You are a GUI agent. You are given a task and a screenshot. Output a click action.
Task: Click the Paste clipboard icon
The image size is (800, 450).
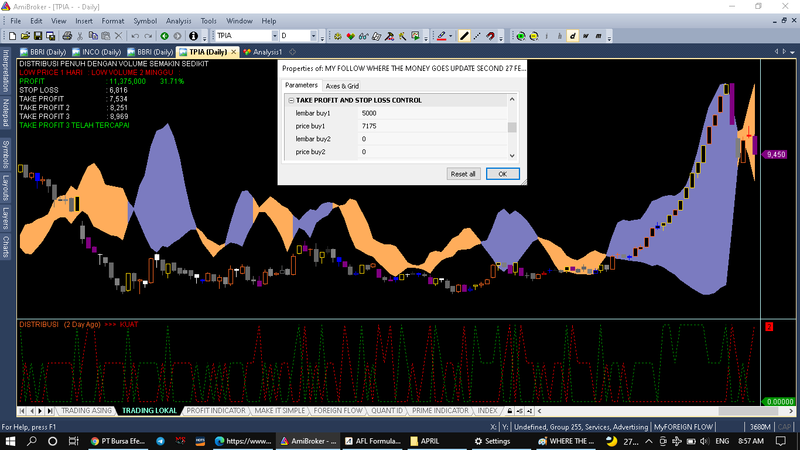[106, 36]
